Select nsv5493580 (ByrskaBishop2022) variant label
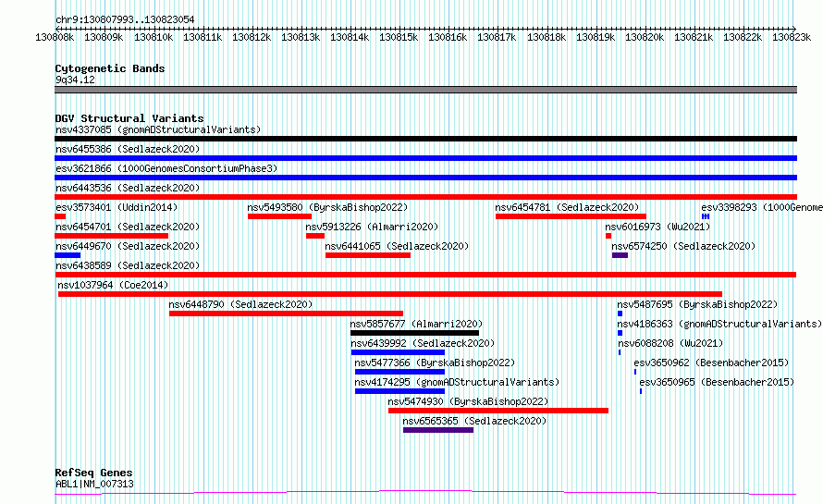Image resolution: width=823 pixels, height=504 pixels. [327, 207]
